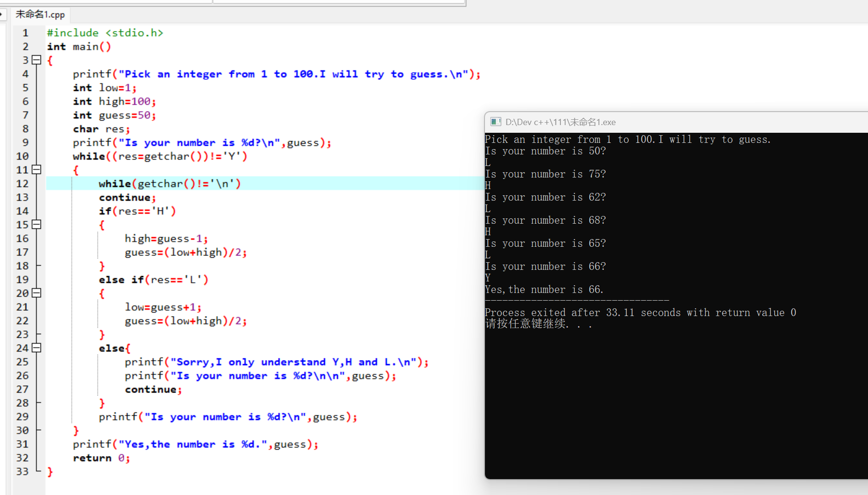868x495 pixels.
Task: Click console output "Yes,the number is 66."
Action: click(544, 290)
